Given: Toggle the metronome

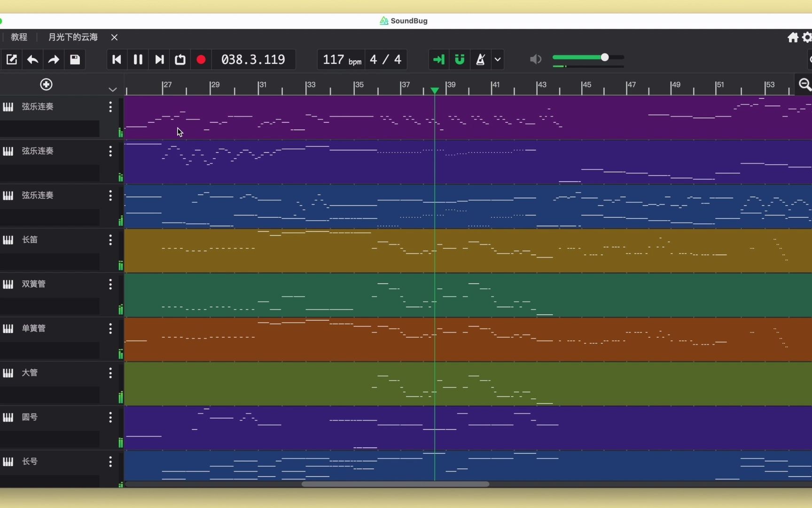Looking at the screenshot, I should pyautogui.click(x=480, y=60).
